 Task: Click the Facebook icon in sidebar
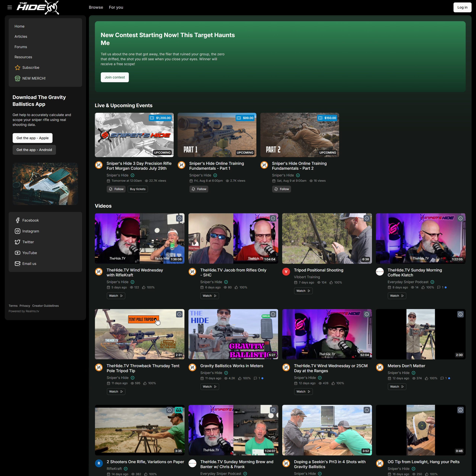(x=17, y=220)
